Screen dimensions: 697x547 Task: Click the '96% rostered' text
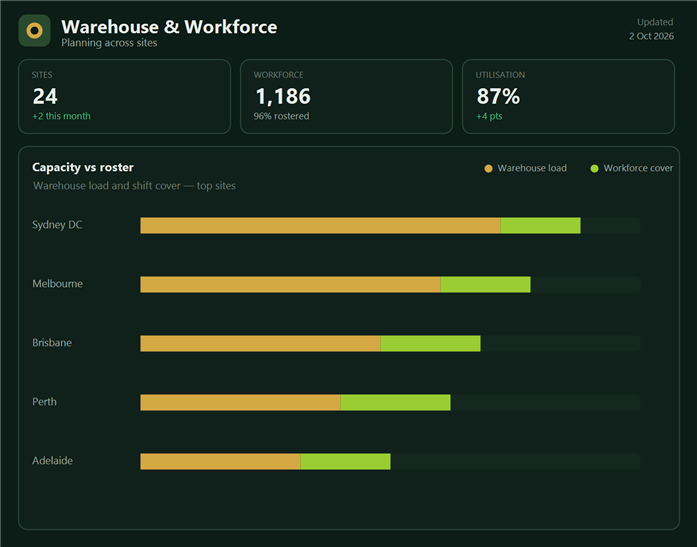(281, 116)
